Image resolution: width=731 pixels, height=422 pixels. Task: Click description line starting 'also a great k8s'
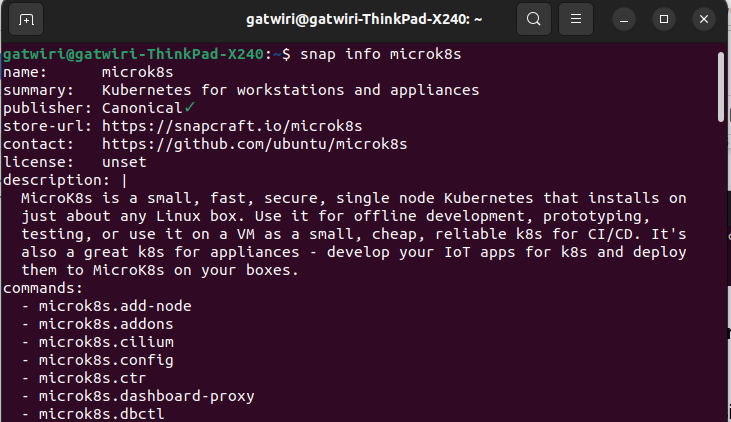[x=353, y=252]
